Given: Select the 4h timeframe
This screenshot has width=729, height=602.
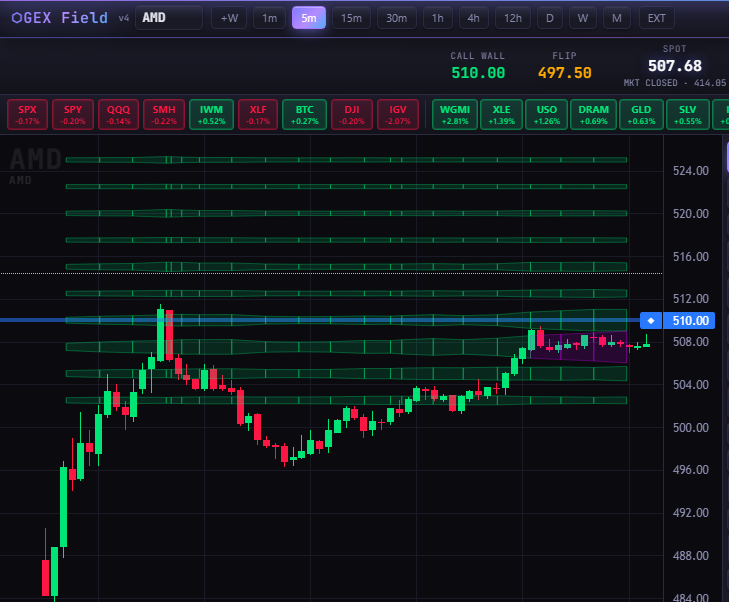Looking at the screenshot, I should click(x=473, y=18).
